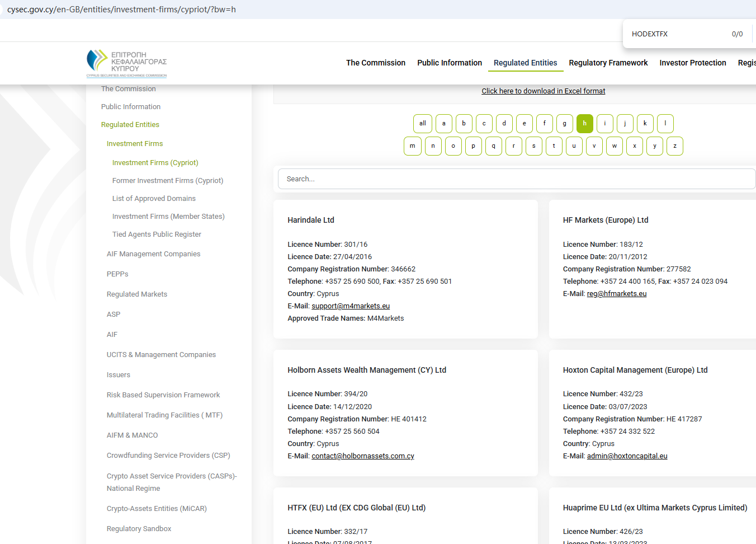Viewport: 756px width, 544px height.
Task: Open The Commission top navigation menu
Action: click(375, 63)
